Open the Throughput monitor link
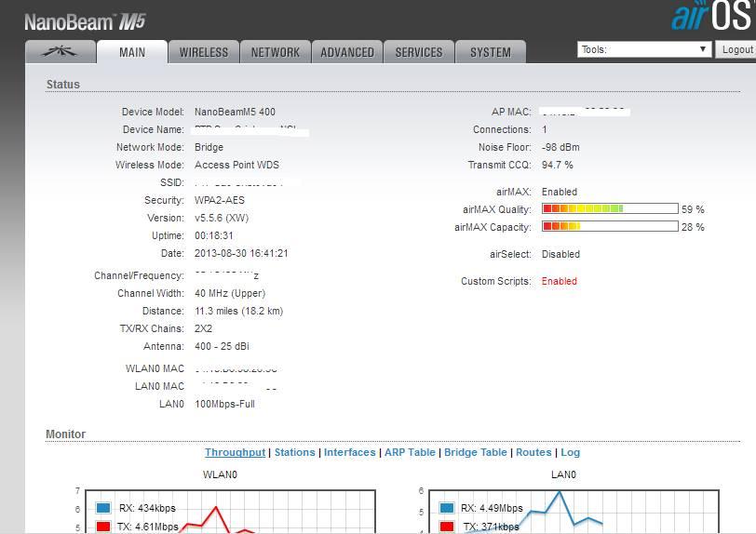756x534 pixels. (x=235, y=452)
